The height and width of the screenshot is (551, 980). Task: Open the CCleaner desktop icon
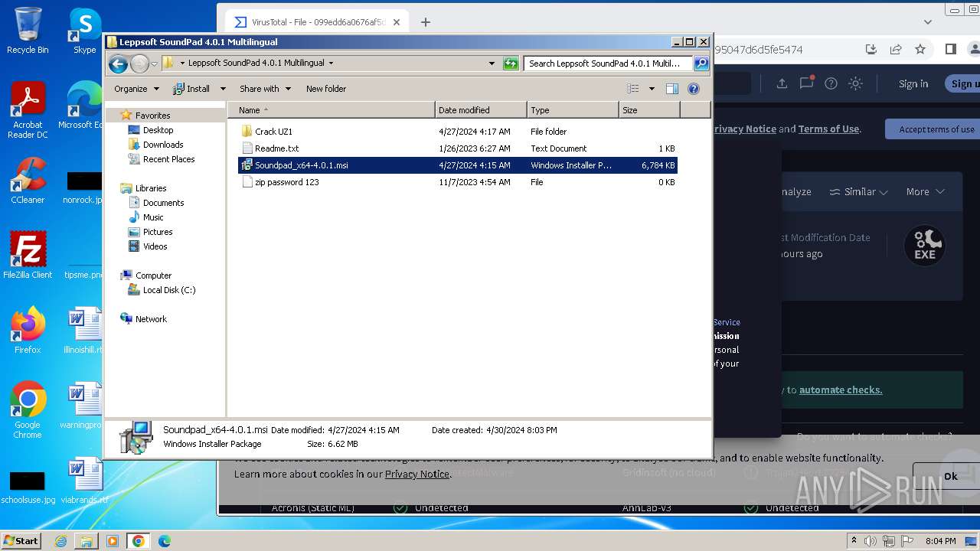coord(28,181)
